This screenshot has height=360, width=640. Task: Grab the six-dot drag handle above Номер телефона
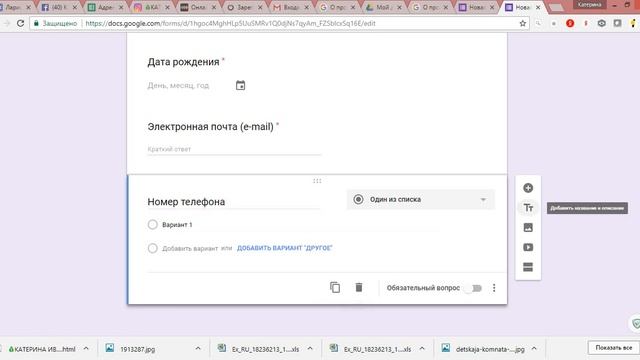317,181
